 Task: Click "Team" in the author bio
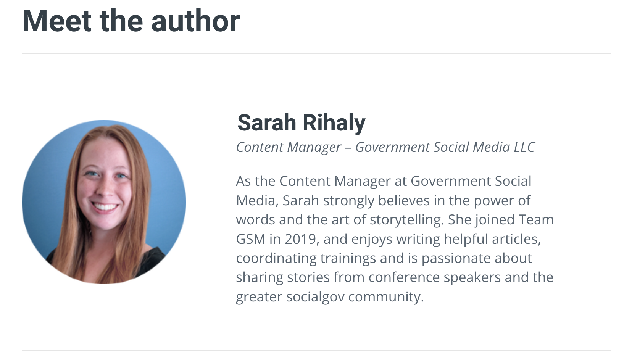click(535, 220)
